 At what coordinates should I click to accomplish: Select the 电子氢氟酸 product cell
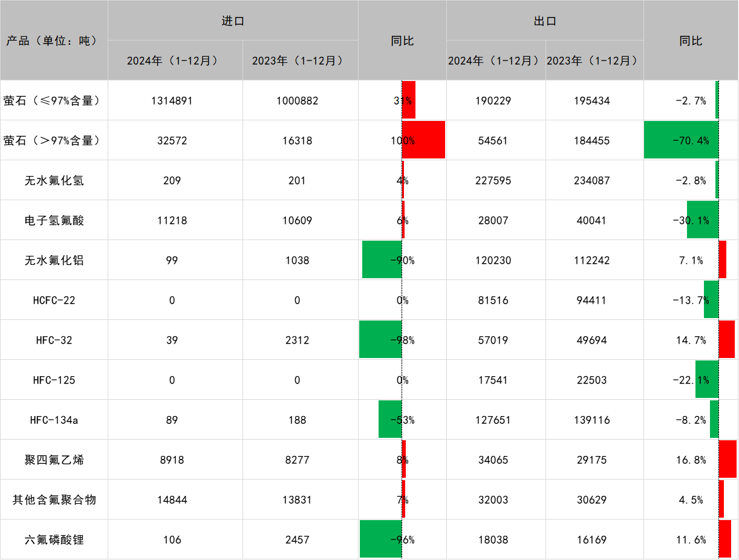(54, 220)
